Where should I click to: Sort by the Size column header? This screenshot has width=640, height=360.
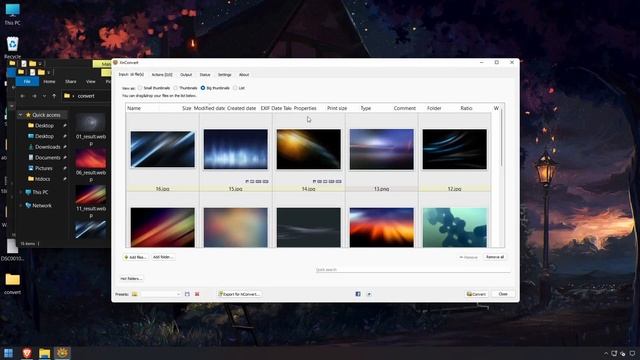point(187,108)
